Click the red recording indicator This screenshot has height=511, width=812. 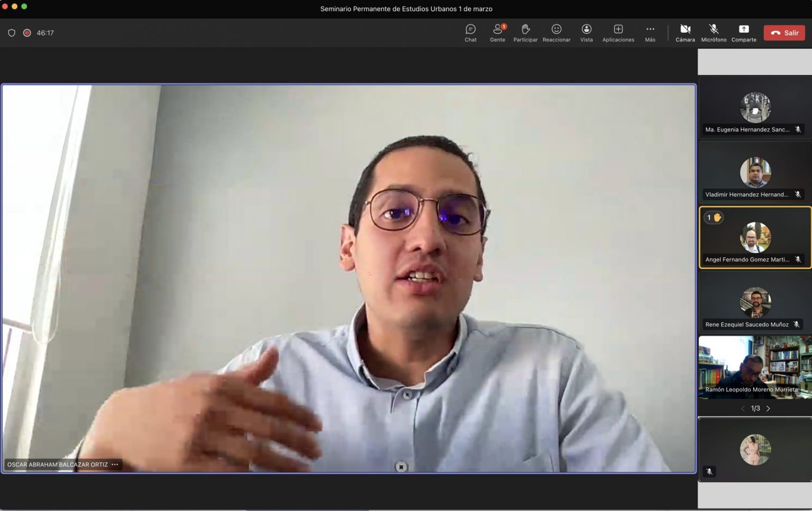click(27, 33)
